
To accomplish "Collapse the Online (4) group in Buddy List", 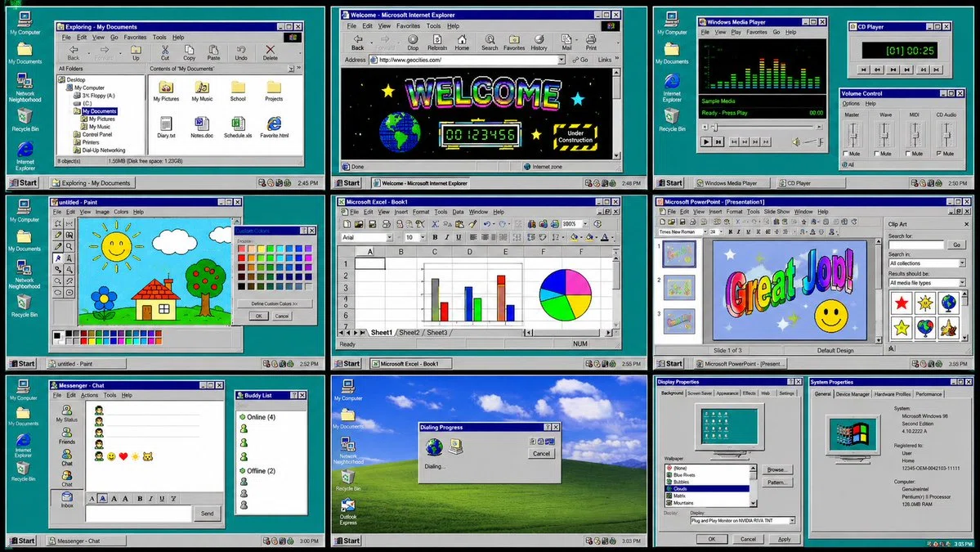I will [243, 417].
